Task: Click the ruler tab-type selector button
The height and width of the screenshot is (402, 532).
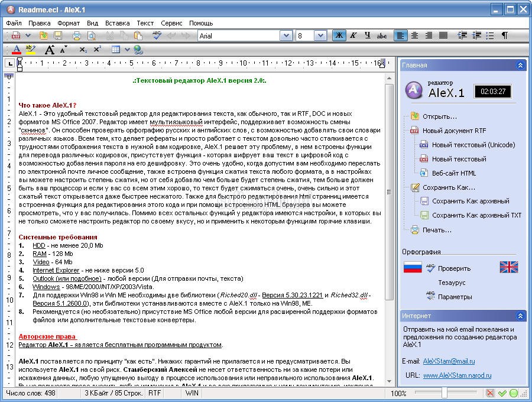Action: click(9, 63)
